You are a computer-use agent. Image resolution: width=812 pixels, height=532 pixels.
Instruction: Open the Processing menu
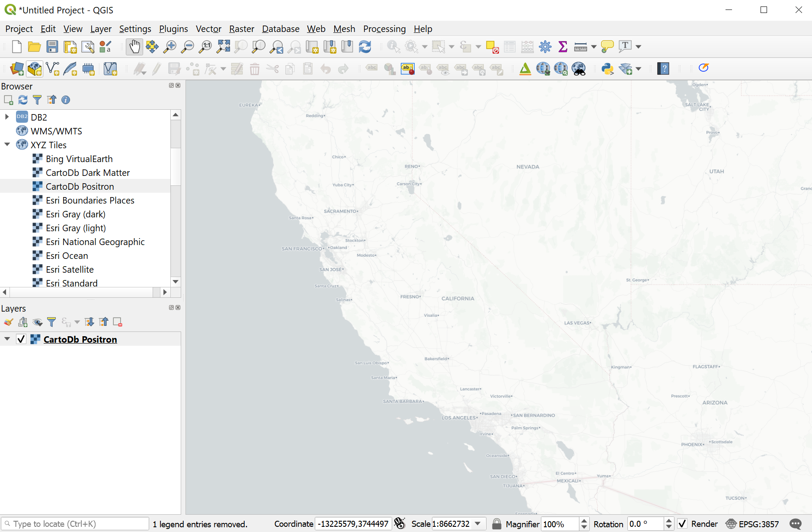coord(384,29)
